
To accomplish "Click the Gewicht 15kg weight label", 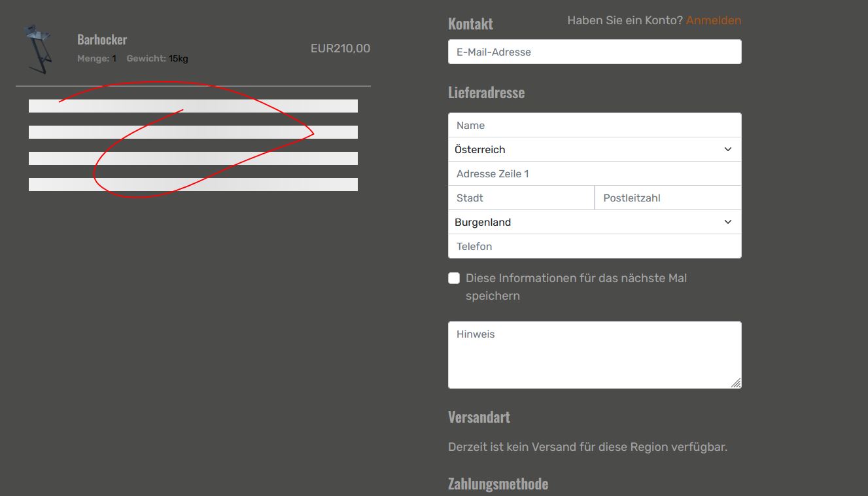I will [x=157, y=59].
